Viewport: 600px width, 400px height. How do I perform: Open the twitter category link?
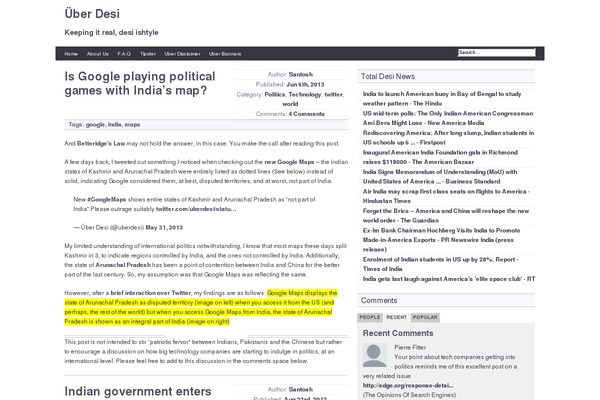coord(334,94)
